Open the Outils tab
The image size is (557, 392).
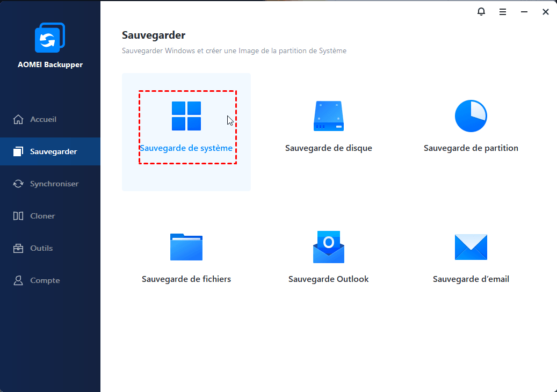tap(50, 248)
